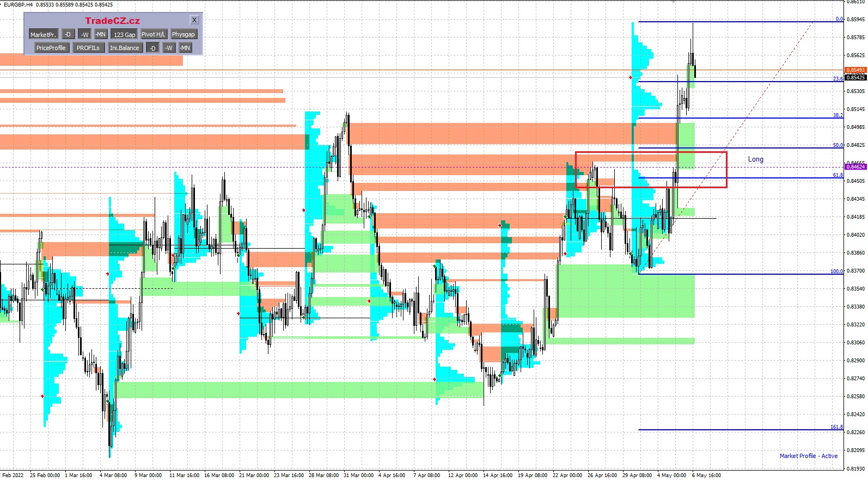
Task: Show Pivot H/L levels
Action: [153, 34]
